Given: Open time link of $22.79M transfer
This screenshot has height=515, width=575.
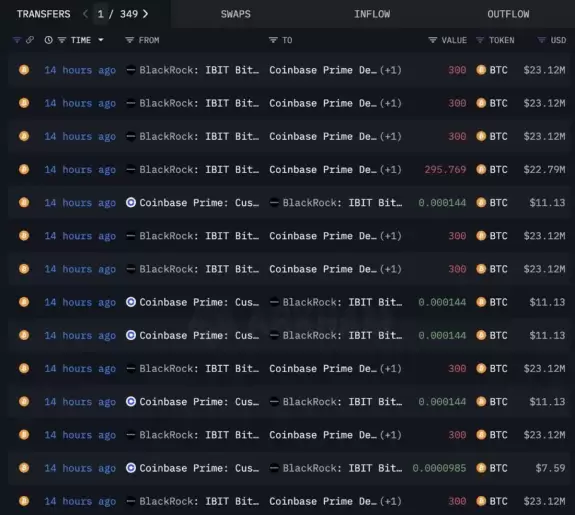Looking at the screenshot, I should coord(80,170).
